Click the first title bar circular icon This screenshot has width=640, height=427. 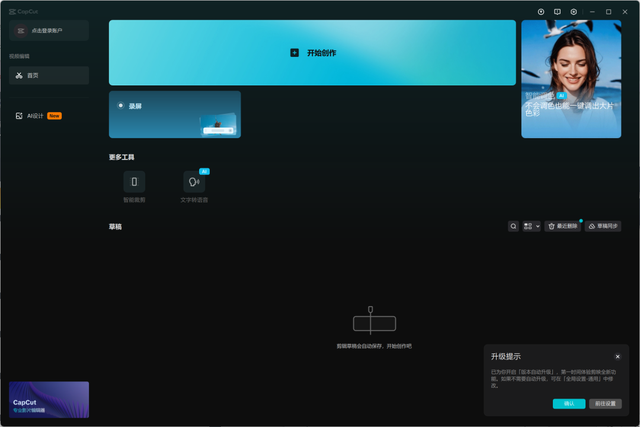(x=541, y=11)
